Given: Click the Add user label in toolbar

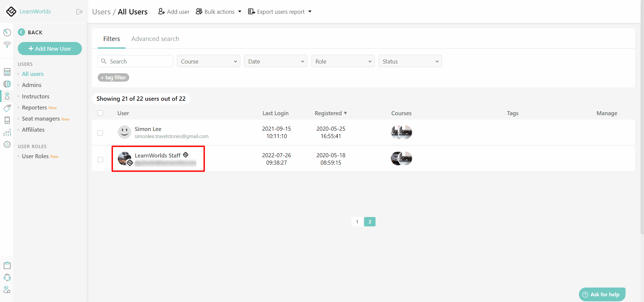Looking at the screenshot, I should pos(178,12).
